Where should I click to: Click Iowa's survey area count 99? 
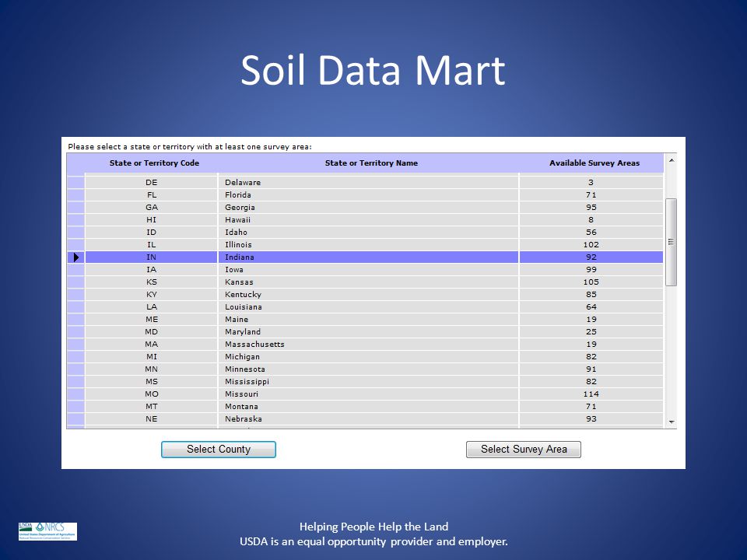coord(591,270)
